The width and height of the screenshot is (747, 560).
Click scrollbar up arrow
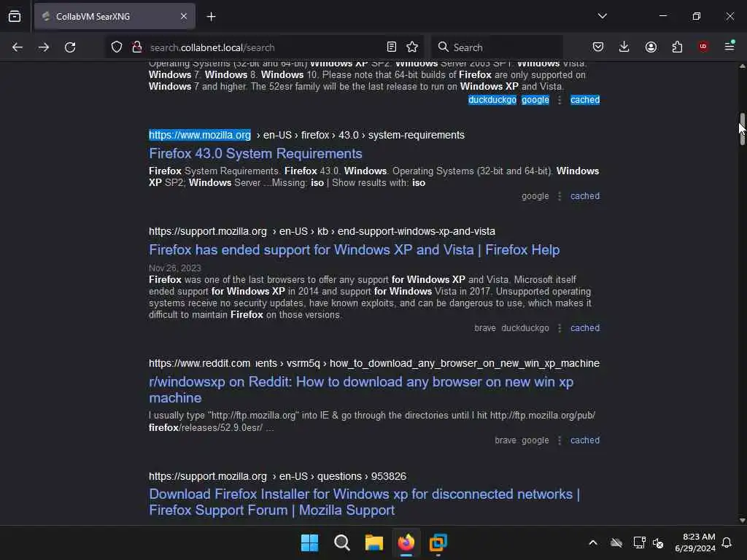(742, 66)
